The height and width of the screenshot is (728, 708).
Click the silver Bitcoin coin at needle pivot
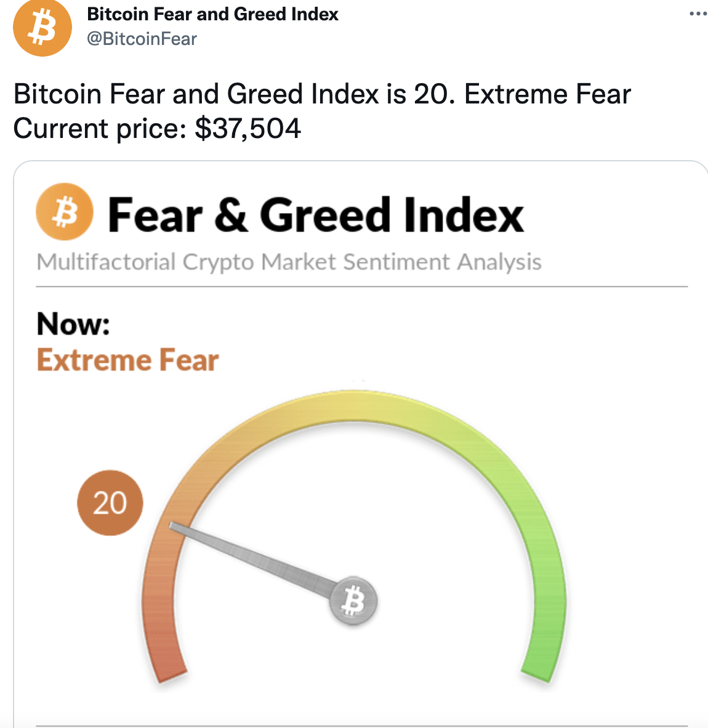[353, 601]
